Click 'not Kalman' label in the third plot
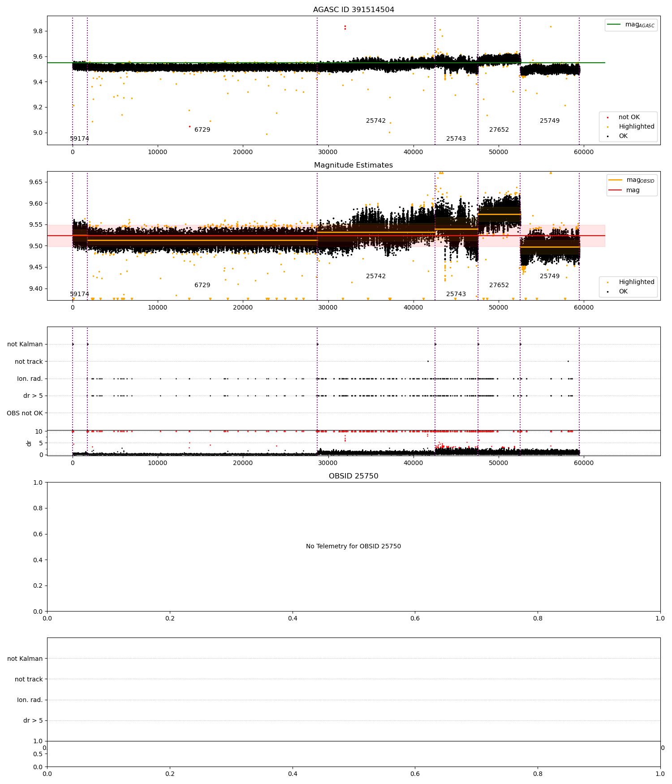672x784 pixels. coord(25,345)
